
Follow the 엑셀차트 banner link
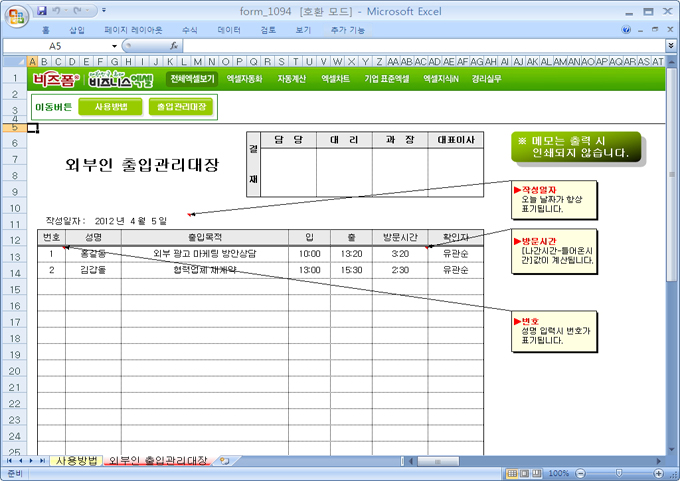pos(335,79)
